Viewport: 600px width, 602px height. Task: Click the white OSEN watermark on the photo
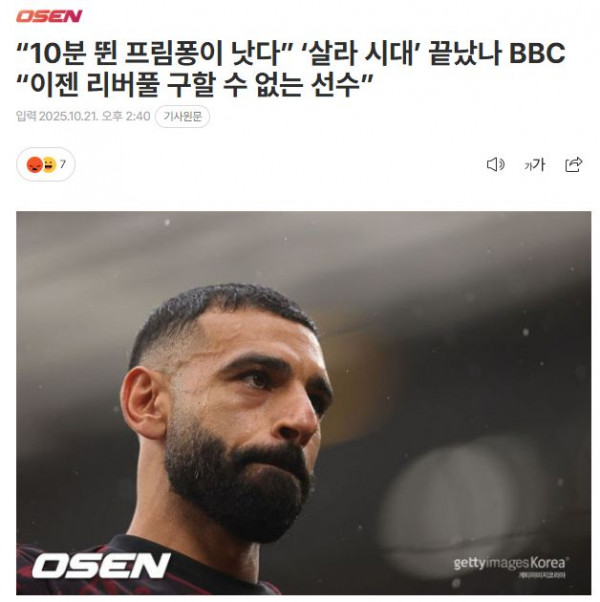[101, 566]
